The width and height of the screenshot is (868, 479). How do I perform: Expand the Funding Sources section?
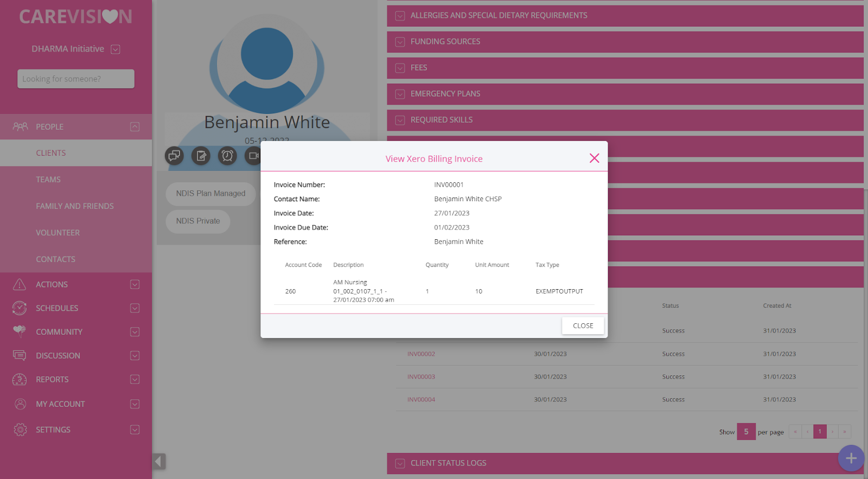(x=625, y=42)
